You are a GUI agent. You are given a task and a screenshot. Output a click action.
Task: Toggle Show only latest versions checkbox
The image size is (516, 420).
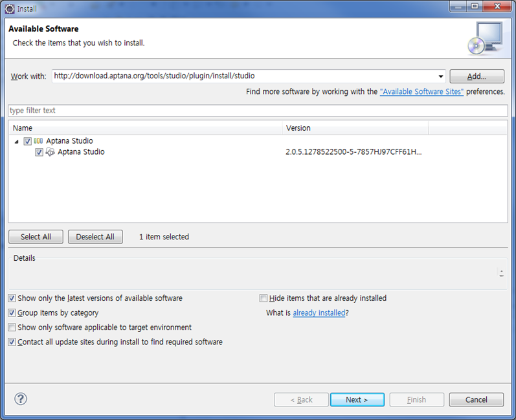pos(12,298)
